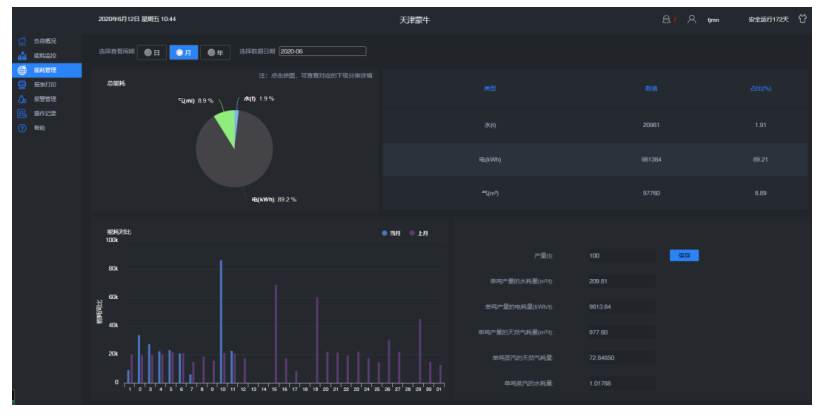
Task: Click the green gas slice of pie chart
Action: click(x=225, y=123)
